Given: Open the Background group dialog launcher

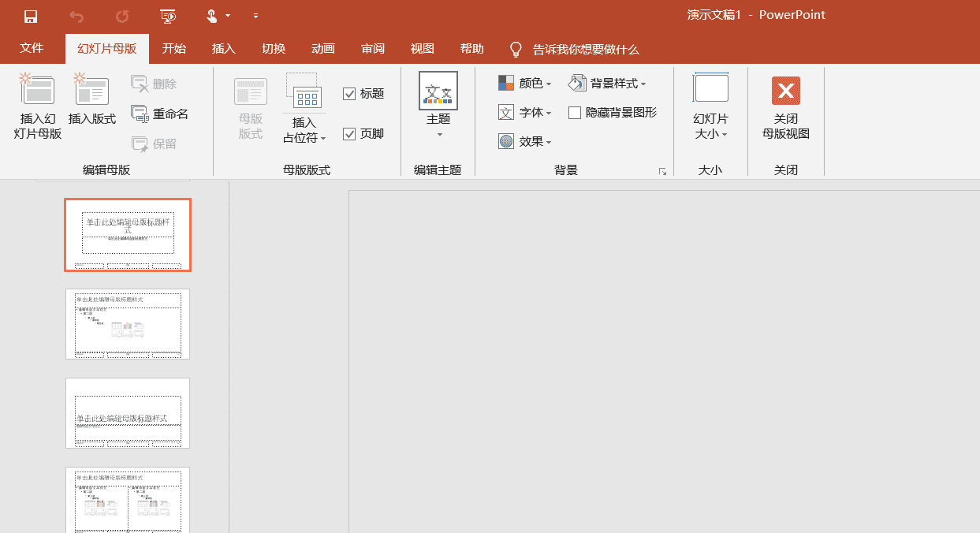Looking at the screenshot, I should point(662,171).
